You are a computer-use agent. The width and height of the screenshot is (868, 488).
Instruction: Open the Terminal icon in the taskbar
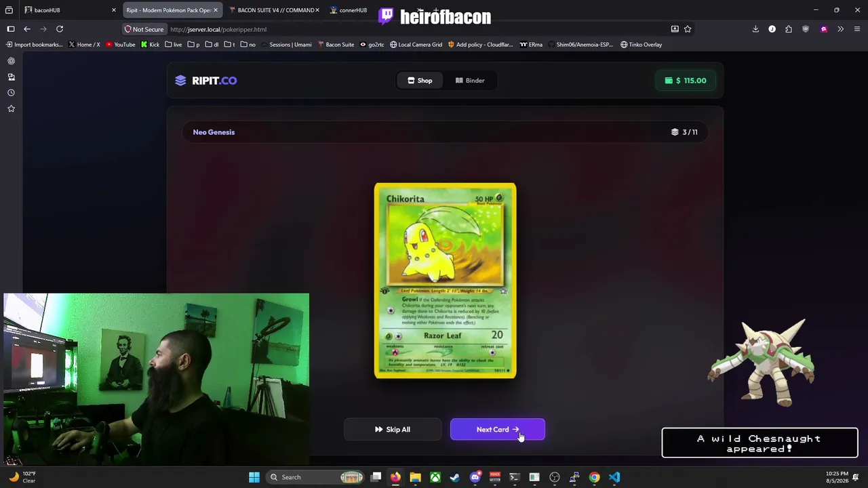515,477
